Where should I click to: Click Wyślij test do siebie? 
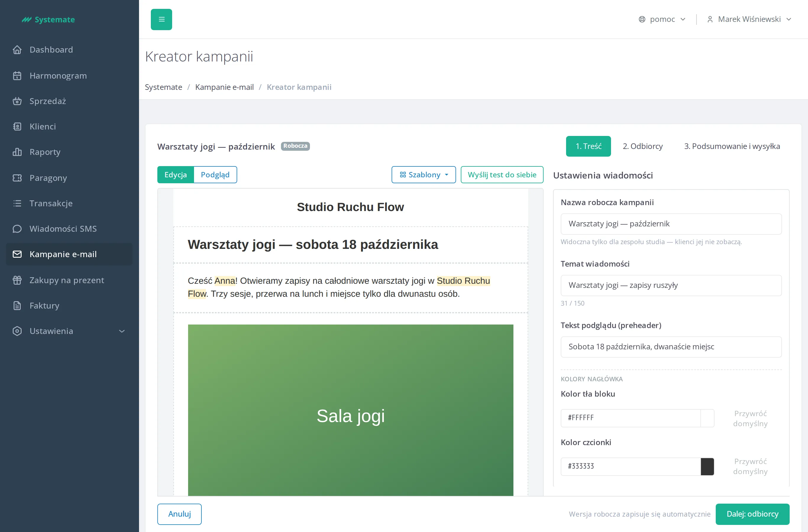click(502, 175)
